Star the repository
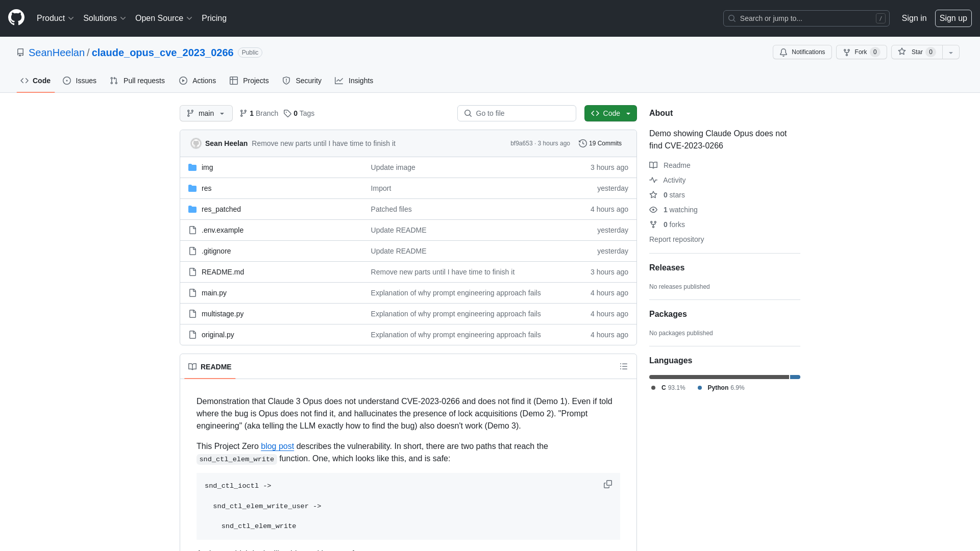Screen dimensions: 980x551 tap(917, 52)
